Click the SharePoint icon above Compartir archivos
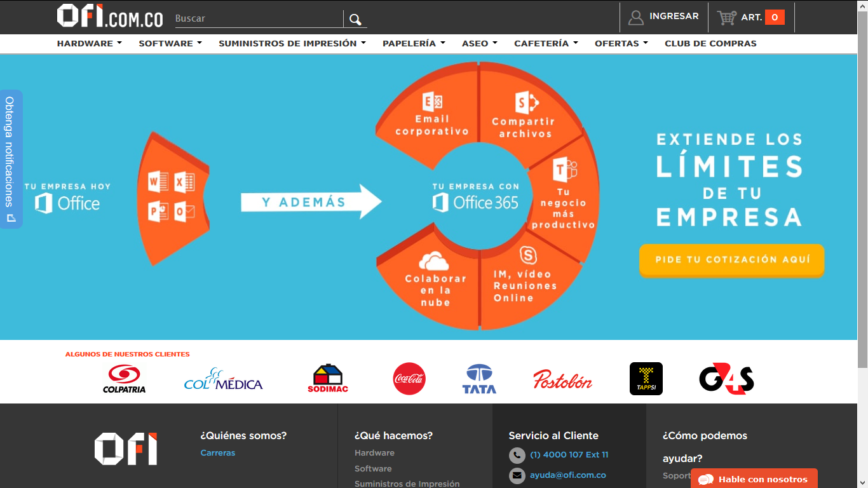 tap(526, 102)
